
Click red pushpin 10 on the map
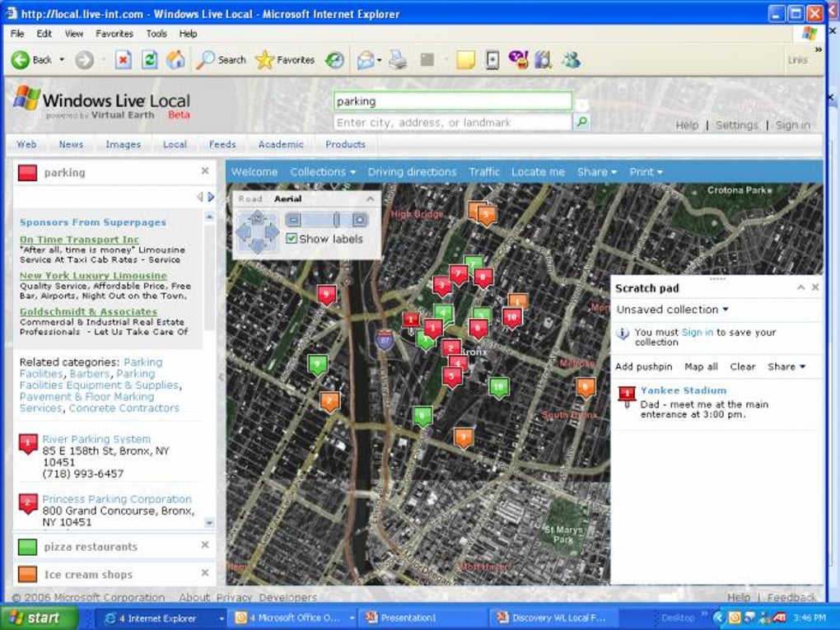click(x=511, y=318)
